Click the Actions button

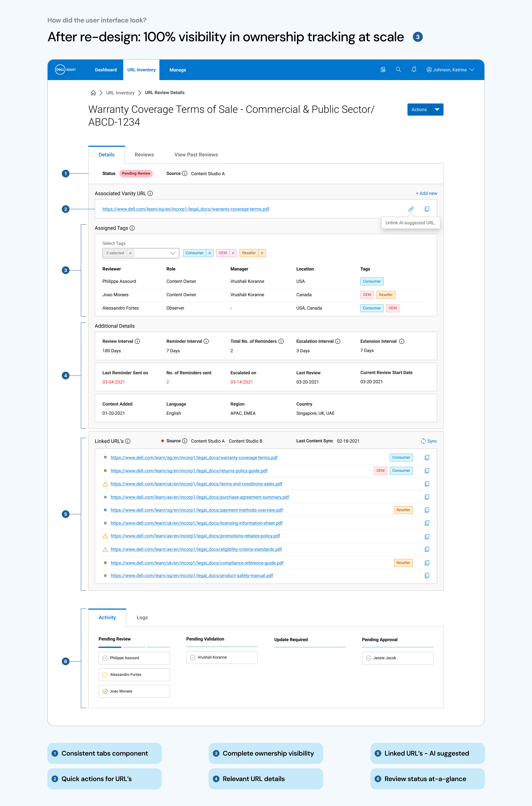click(419, 110)
